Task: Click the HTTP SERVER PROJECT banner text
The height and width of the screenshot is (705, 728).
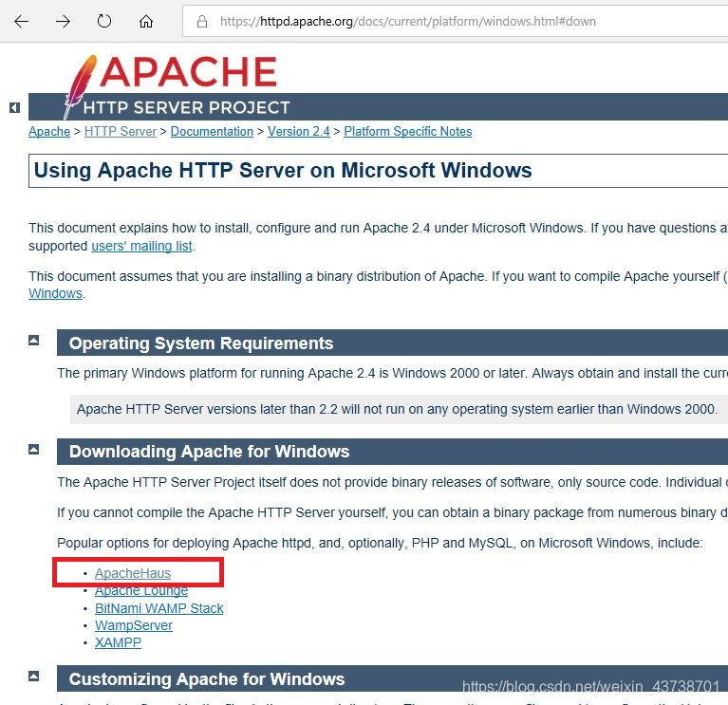Action: point(187,107)
